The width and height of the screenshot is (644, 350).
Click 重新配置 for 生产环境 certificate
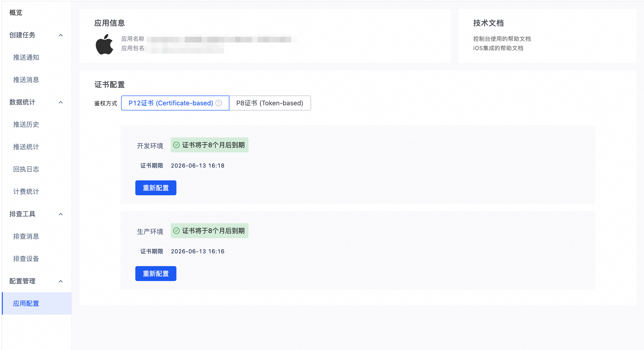point(156,274)
